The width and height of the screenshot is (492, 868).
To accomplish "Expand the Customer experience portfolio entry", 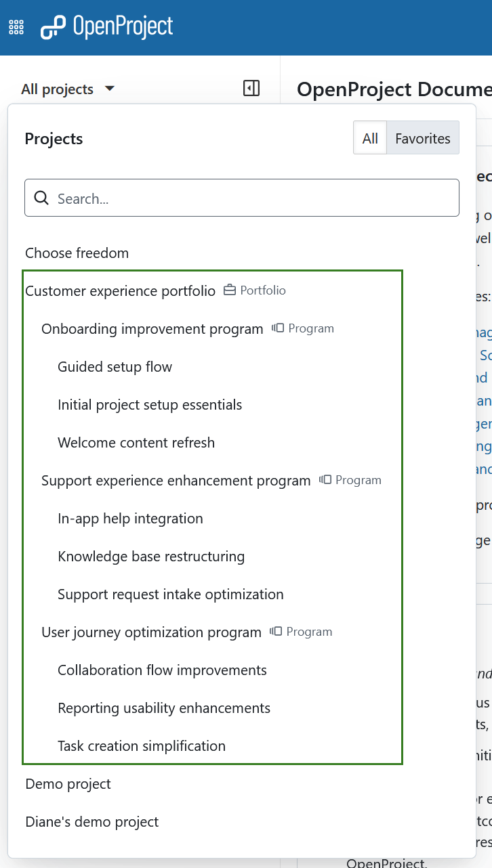I will (x=119, y=290).
